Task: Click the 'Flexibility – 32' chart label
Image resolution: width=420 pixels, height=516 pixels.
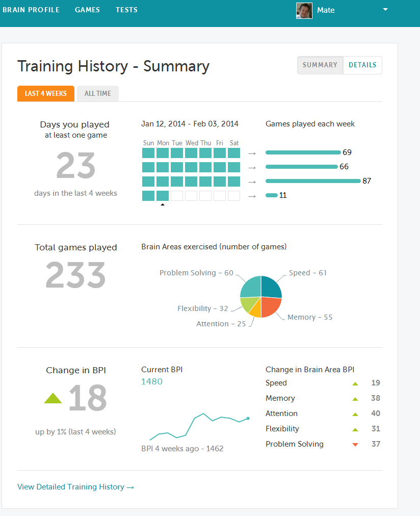Action: (202, 308)
